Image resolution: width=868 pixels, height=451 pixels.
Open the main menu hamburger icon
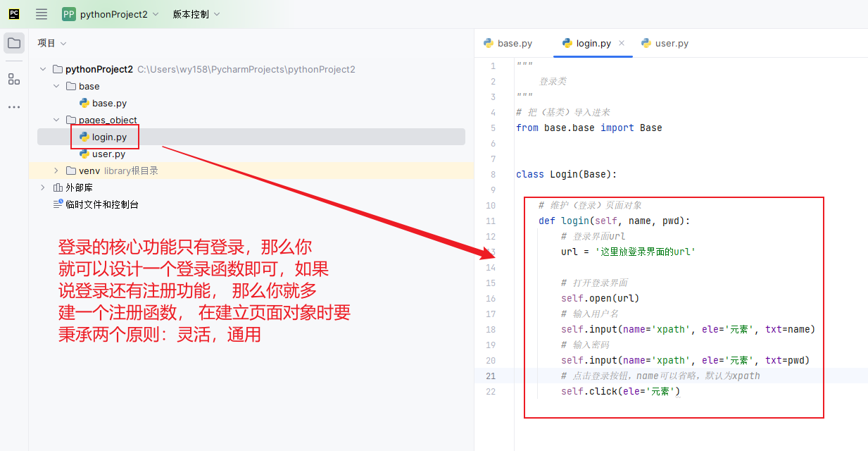click(42, 13)
